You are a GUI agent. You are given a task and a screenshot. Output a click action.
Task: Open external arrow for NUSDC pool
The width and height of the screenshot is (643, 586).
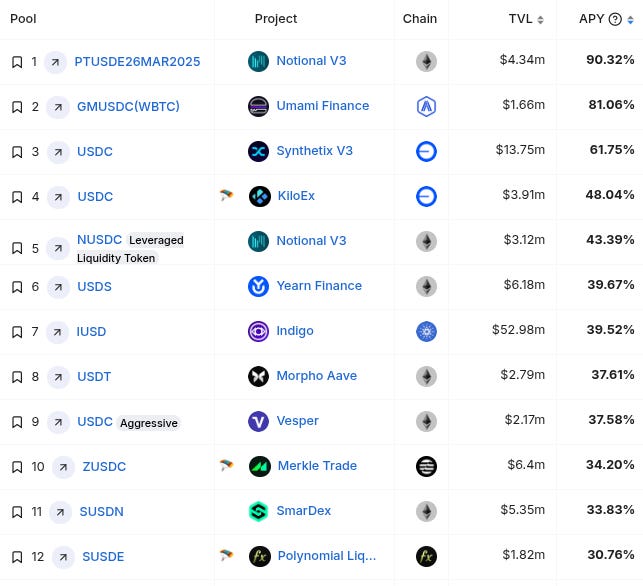[x=58, y=248]
